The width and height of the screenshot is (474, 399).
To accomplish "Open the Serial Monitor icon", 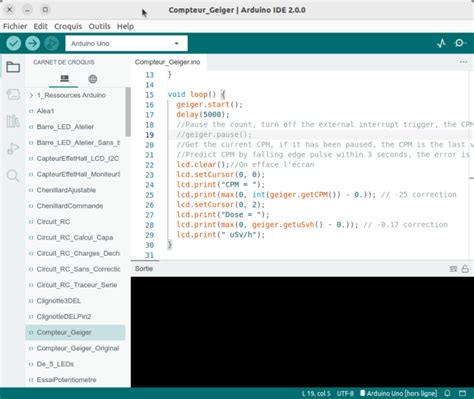I will pos(460,43).
